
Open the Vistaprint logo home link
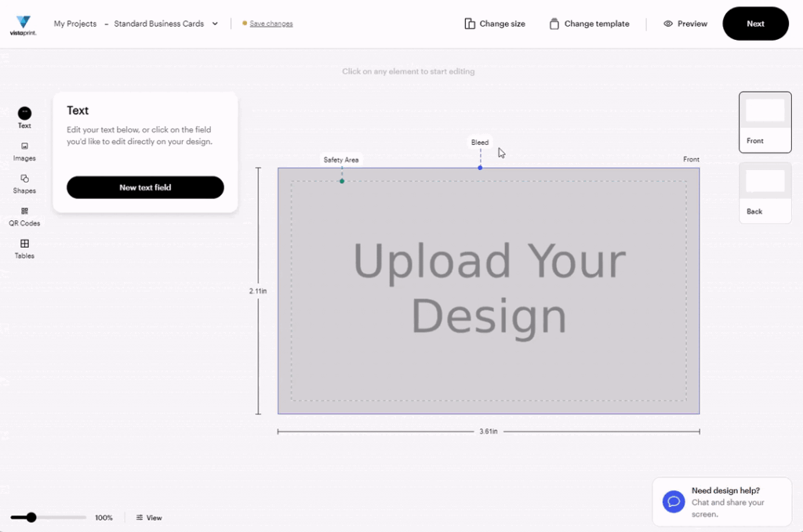[24, 26]
